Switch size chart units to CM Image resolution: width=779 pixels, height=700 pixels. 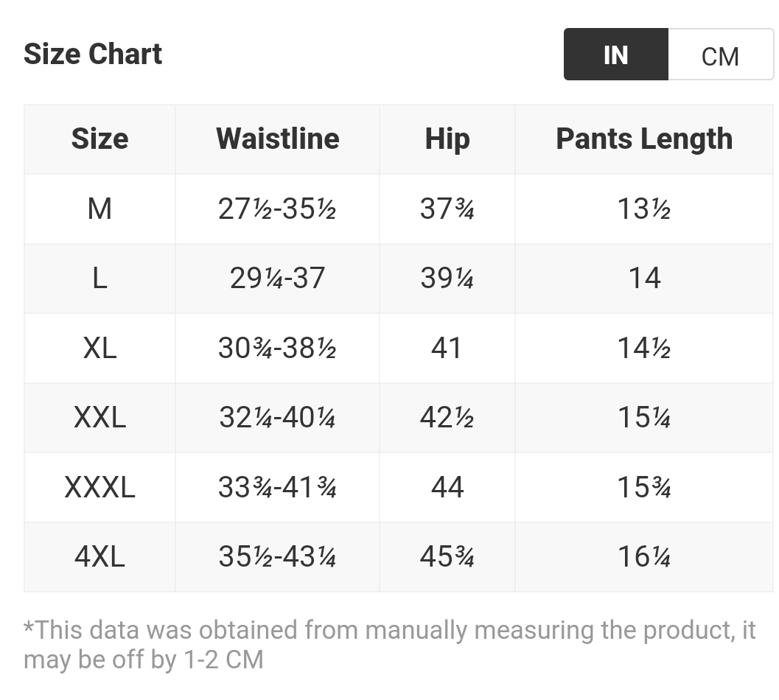(720, 55)
